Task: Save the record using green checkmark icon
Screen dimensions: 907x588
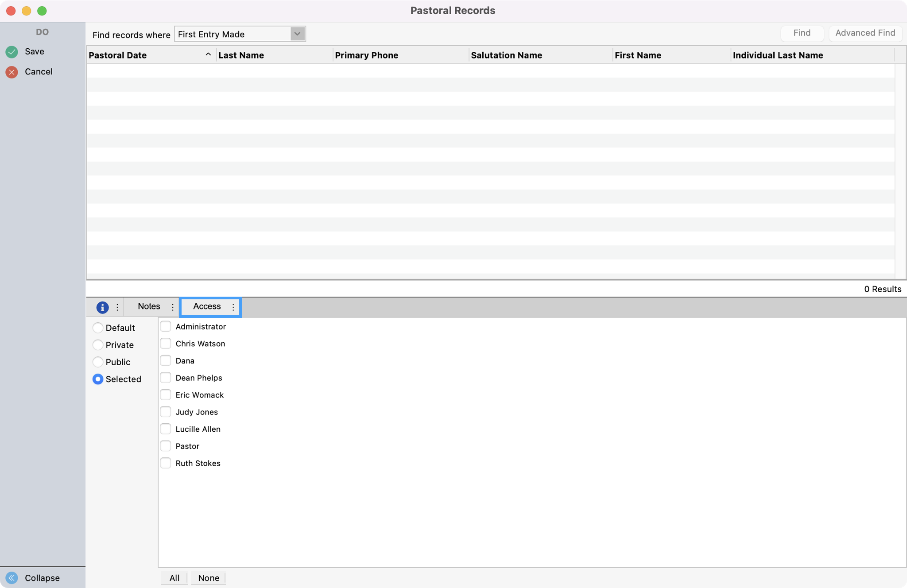Action: [12, 51]
